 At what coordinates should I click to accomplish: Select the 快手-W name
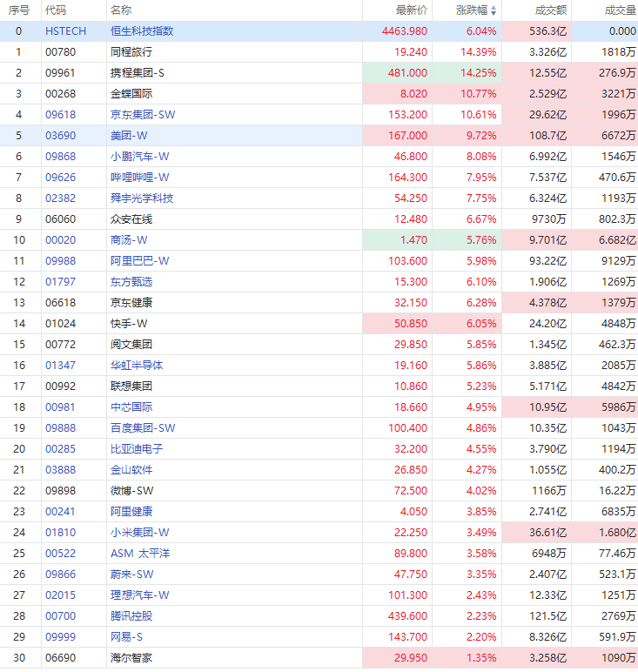[129, 324]
